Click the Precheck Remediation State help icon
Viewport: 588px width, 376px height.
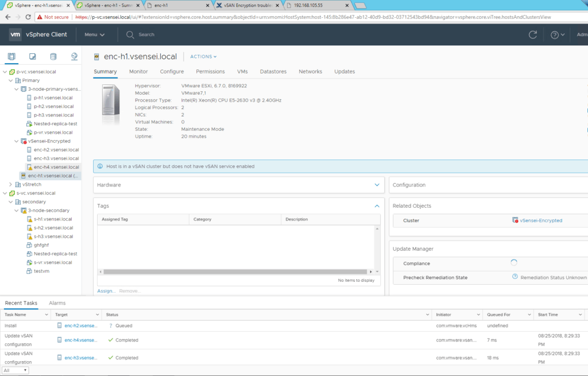(x=515, y=277)
